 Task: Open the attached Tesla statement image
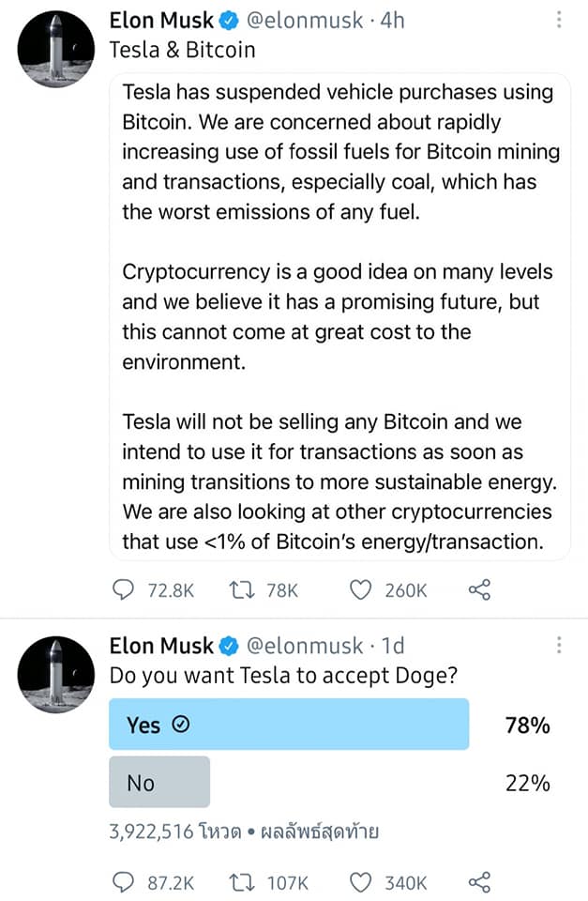(339, 316)
